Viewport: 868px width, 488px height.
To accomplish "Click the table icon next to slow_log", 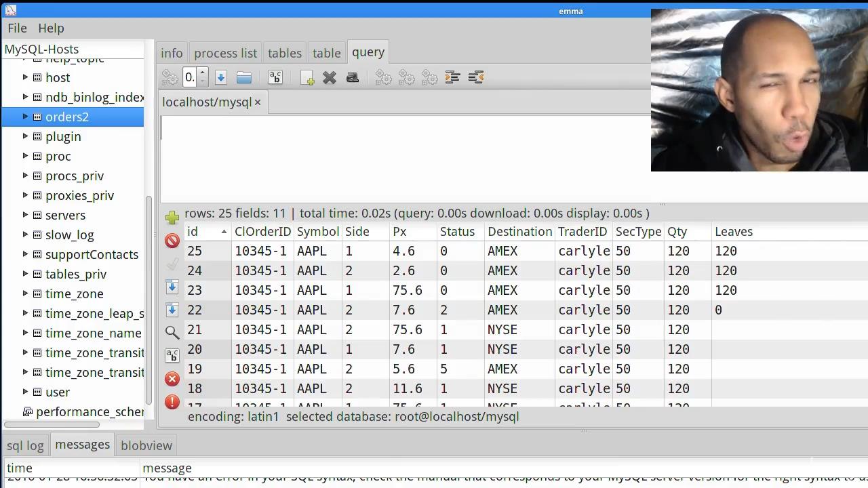I will coord(37,235).
